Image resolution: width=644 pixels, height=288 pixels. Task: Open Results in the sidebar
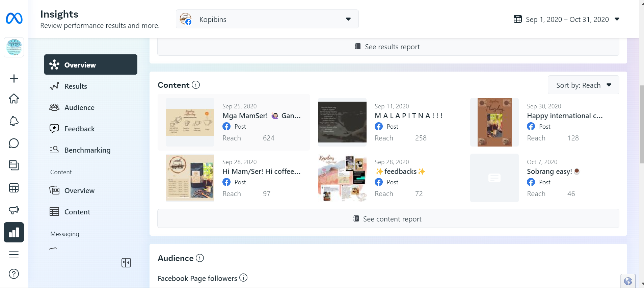(91, 86)
